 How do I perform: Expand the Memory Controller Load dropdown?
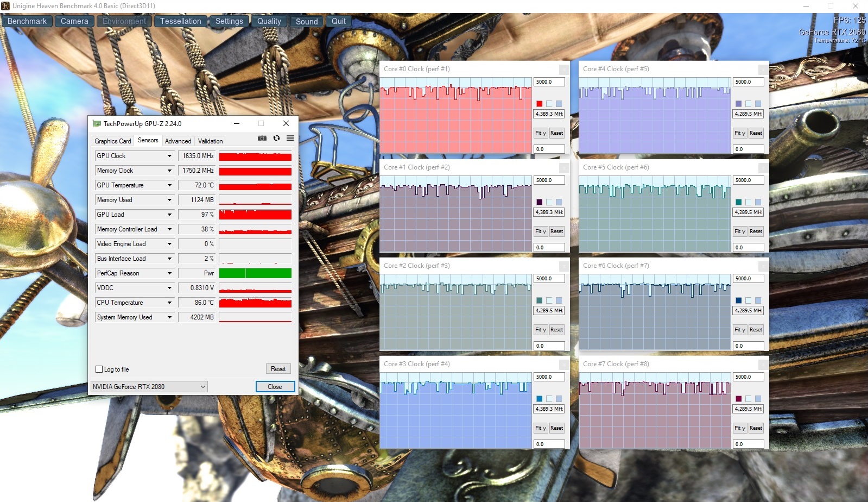pyautogui.click(x=169, y=229)
